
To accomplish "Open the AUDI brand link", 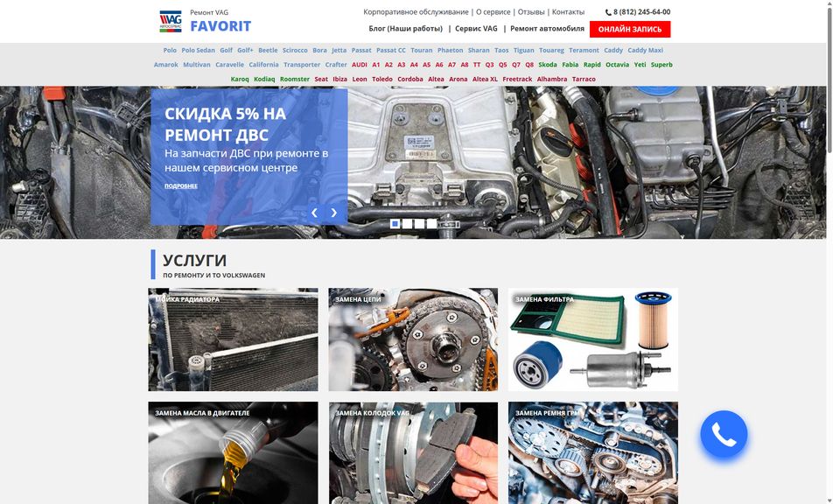I will [x=359, y=65].
